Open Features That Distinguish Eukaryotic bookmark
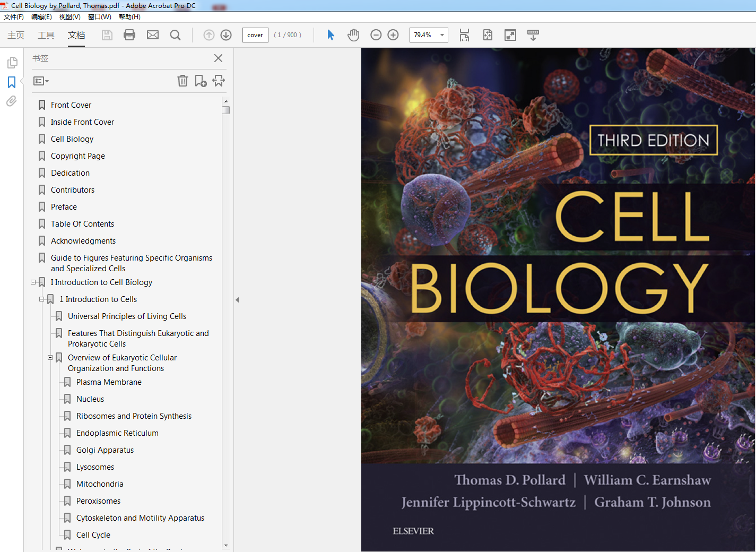Viewport: 756px width, 552px height. pos(138,339)
